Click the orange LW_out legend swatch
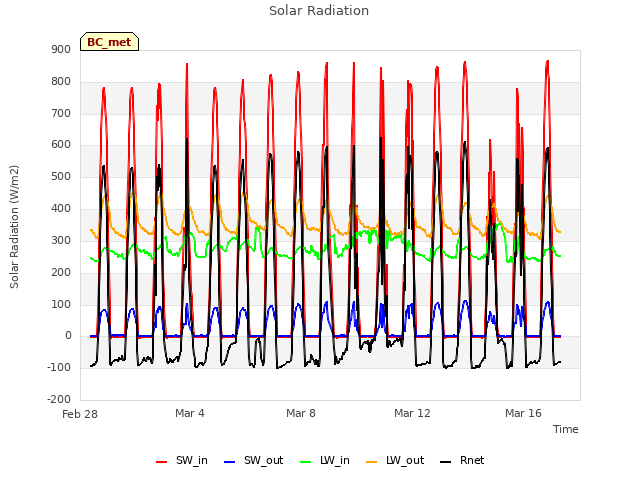This screenshot has width=640, height=480. 372,462
